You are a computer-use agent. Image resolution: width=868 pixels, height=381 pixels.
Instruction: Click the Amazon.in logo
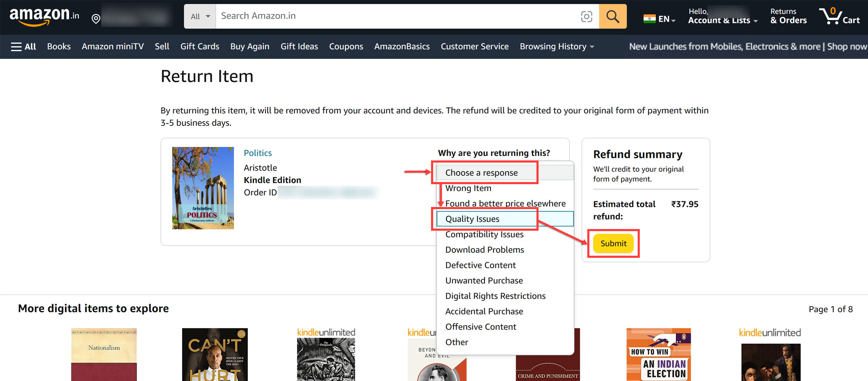coord(44,17)
